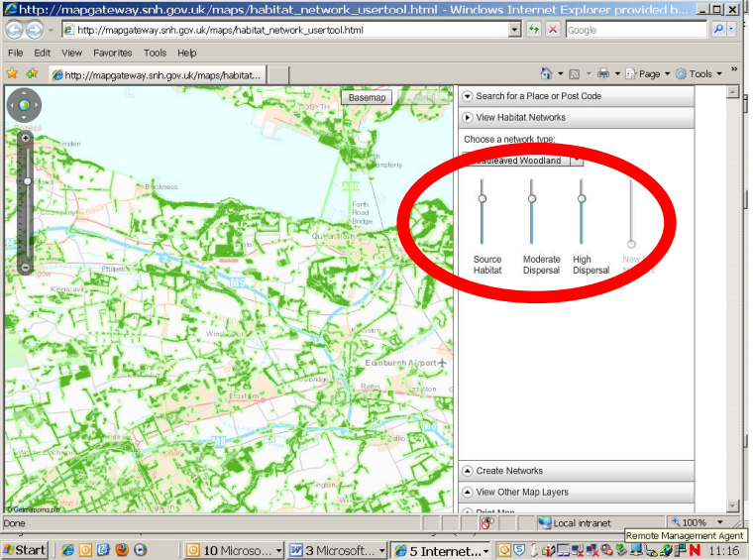753x560 pixels.
Task: Open the 10 Microsoft Outlook taskbar group
Action: (234, 550)
